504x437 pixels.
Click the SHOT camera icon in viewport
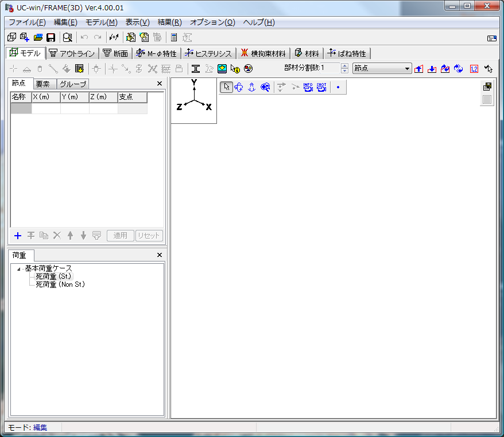321,87
